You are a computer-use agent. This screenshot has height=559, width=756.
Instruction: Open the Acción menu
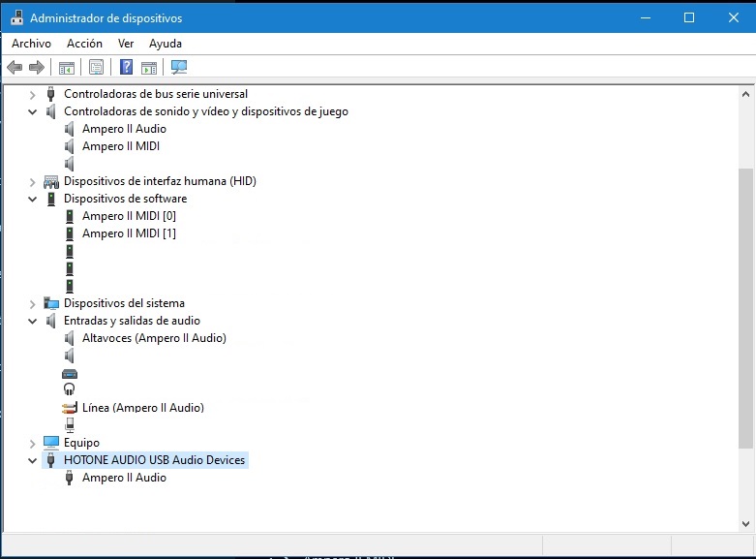point(84,44)
